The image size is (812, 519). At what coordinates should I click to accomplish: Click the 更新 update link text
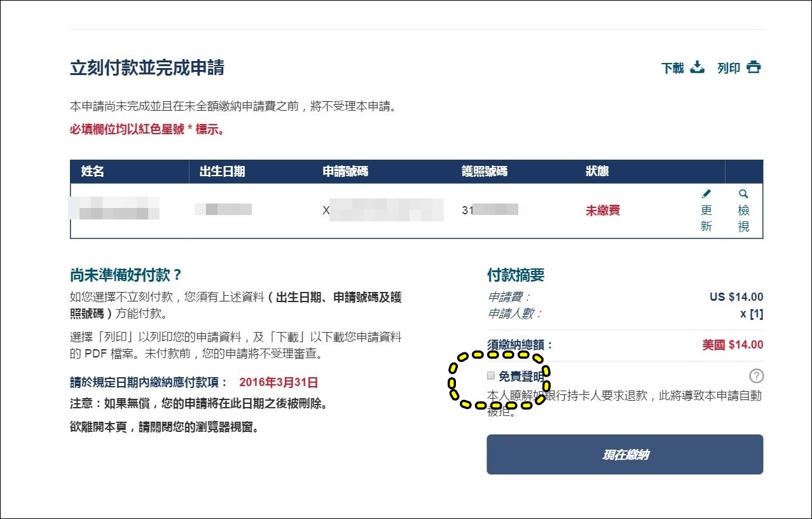tap(706, 218)
